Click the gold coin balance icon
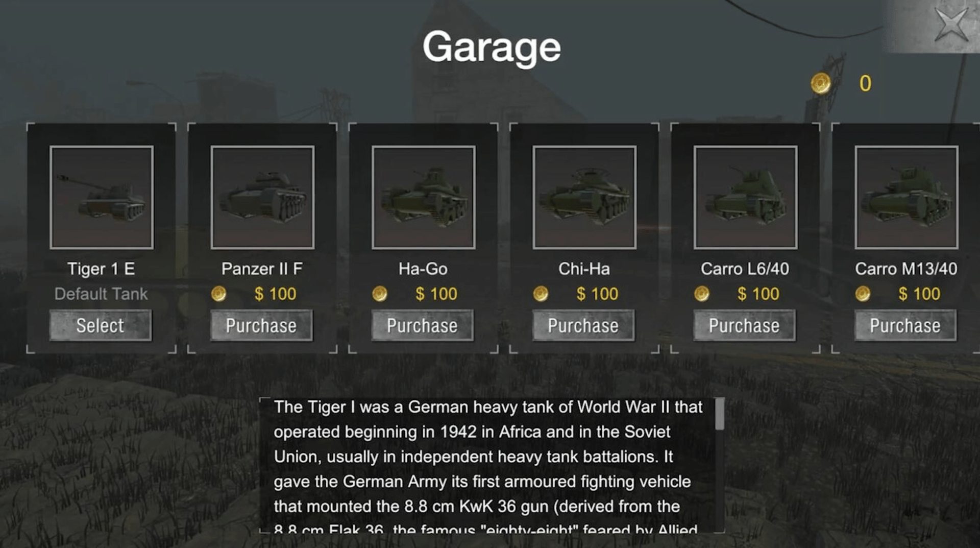The image size is (980, 548). [821, 83]
